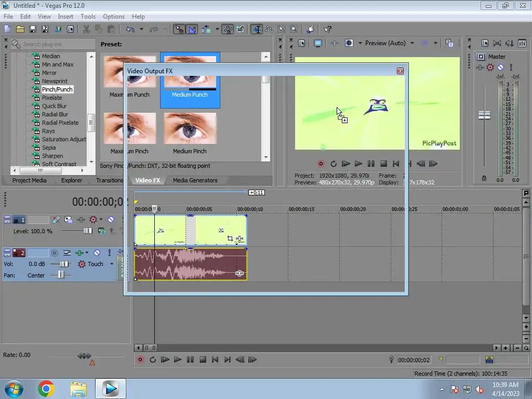Click the audio track Vol slider
The image size is (532, 399).
[63, 264]
